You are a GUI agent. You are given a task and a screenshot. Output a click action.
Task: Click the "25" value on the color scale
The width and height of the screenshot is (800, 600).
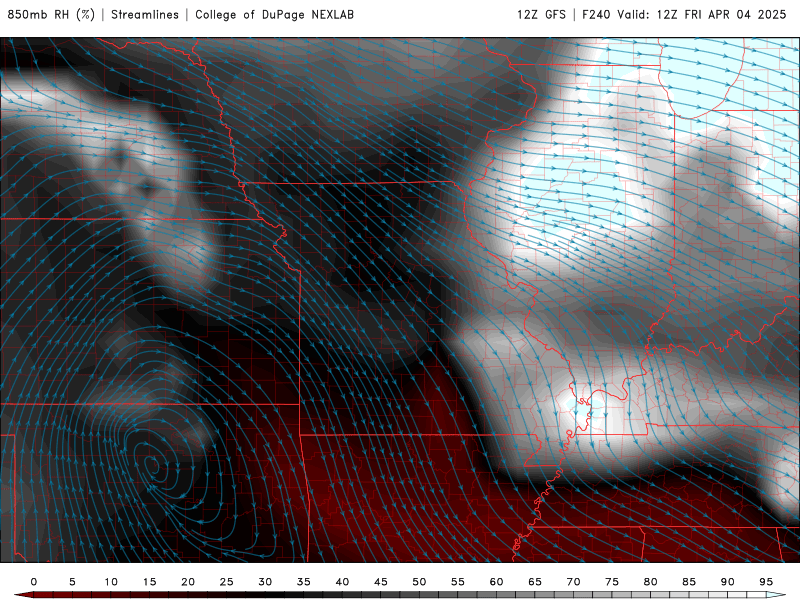point(227,582)
